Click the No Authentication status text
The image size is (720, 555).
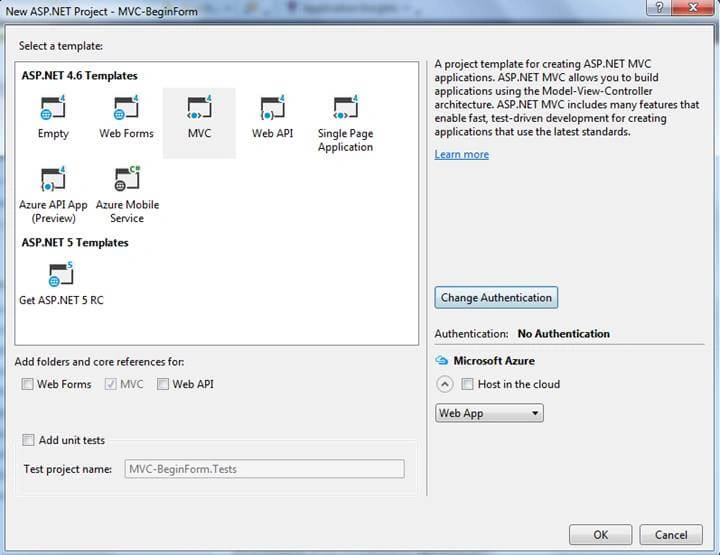563,334
